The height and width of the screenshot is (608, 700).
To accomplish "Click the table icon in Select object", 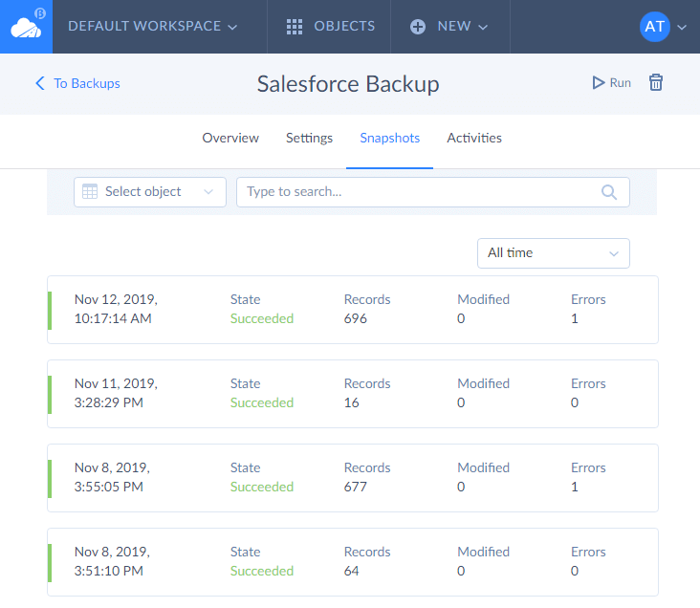I will click(x=90, y=191).
